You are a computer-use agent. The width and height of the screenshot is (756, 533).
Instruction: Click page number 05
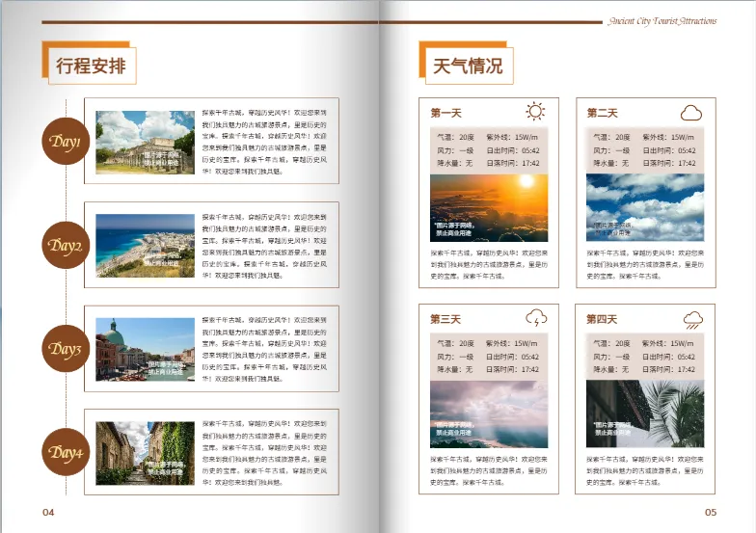pyautogui.click(x=711, y=512)
